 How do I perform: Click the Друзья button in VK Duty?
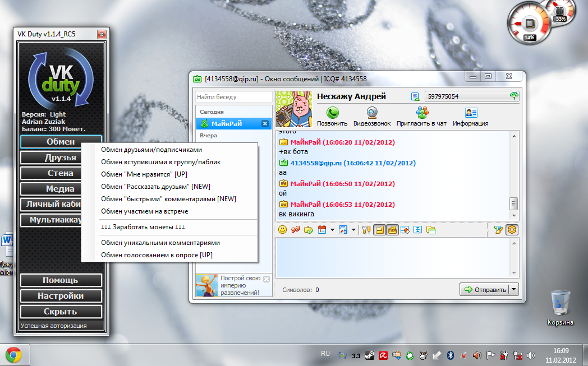(x=50, y=157)
